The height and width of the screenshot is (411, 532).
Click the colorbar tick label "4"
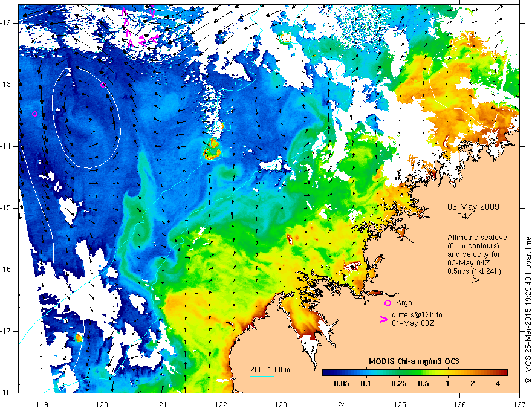tap(498, 384)
